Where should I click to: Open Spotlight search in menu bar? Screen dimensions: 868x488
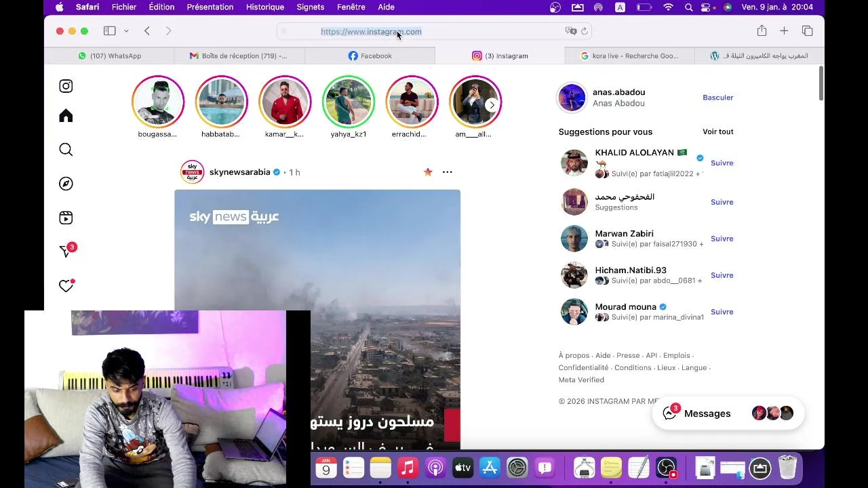pos(688,7)
